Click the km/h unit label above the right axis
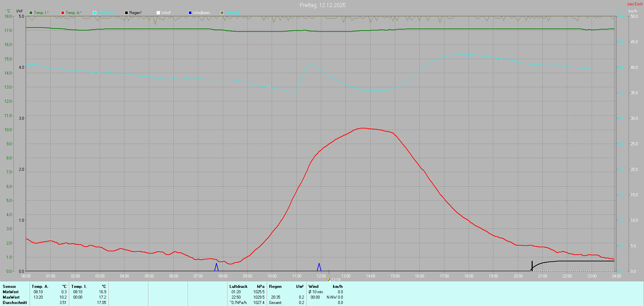The image size is (644, 306). tap(633, 11)
